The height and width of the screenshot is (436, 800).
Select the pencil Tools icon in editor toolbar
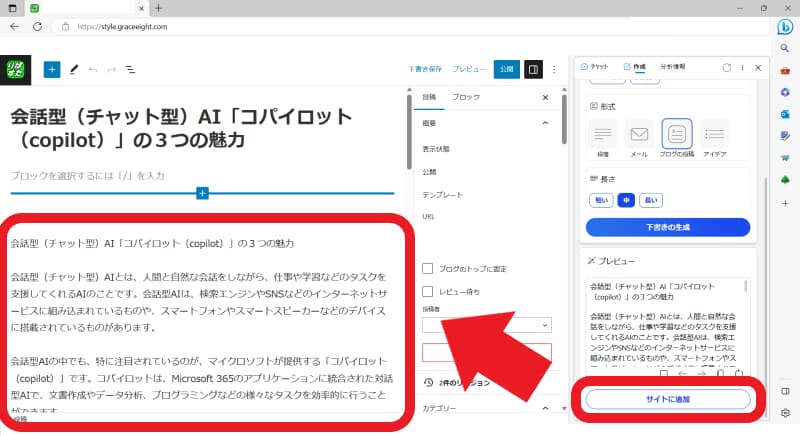coord(74,69)
